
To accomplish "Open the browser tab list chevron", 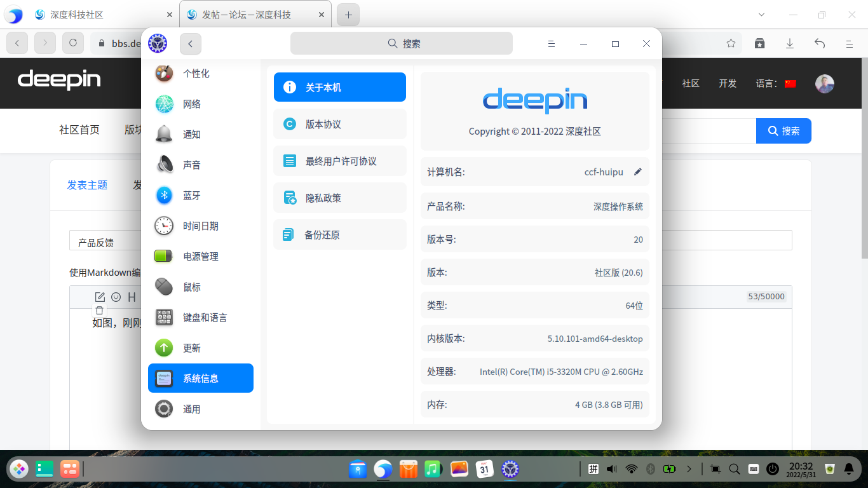I will point(761,13).
